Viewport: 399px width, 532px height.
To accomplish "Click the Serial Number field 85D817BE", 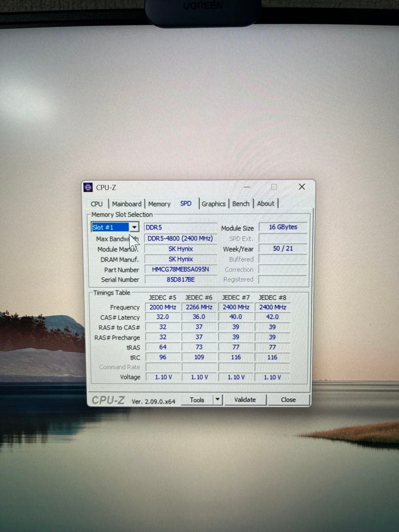I will click(x=180, y=280).
